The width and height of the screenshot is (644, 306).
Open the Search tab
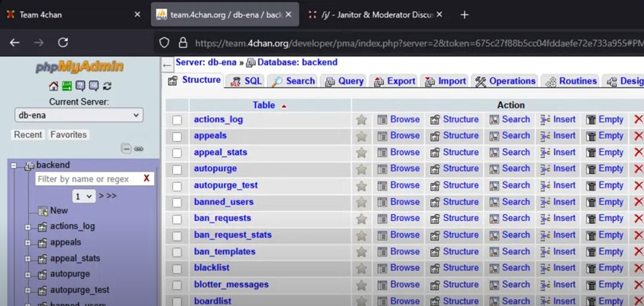click(294, 81)
